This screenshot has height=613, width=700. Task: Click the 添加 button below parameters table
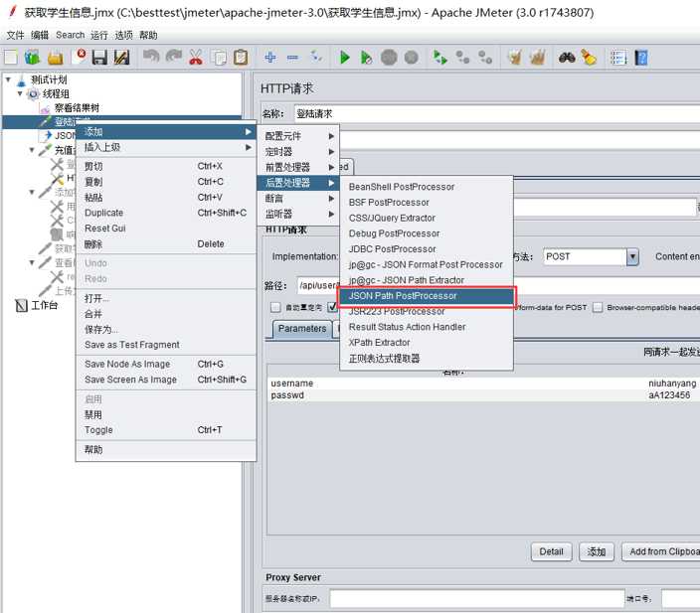coord(596,551)
